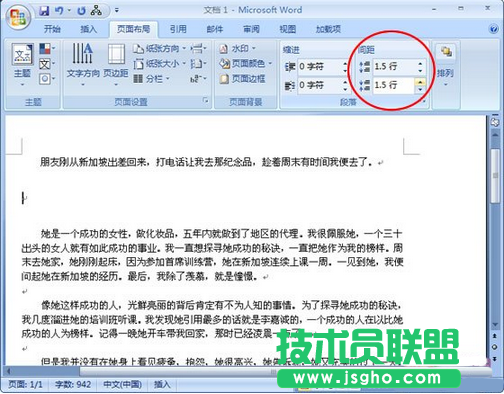Decrease spacing after with down stepper arrow
504x394 pixels.
[420, 89]
